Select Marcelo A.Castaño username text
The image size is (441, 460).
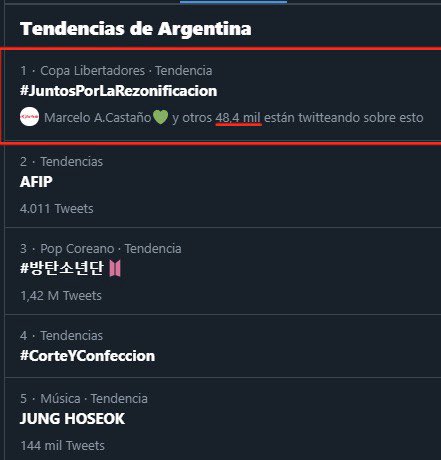pos(98,118)
